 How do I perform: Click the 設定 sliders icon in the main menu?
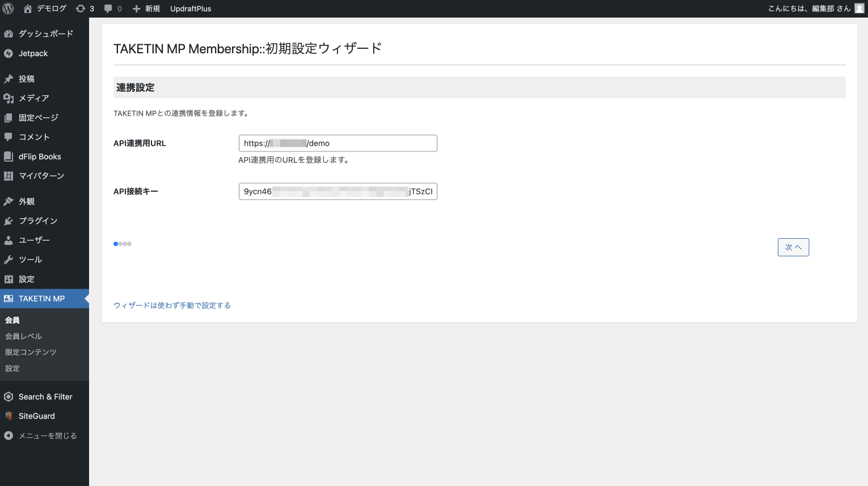(9, 279)
